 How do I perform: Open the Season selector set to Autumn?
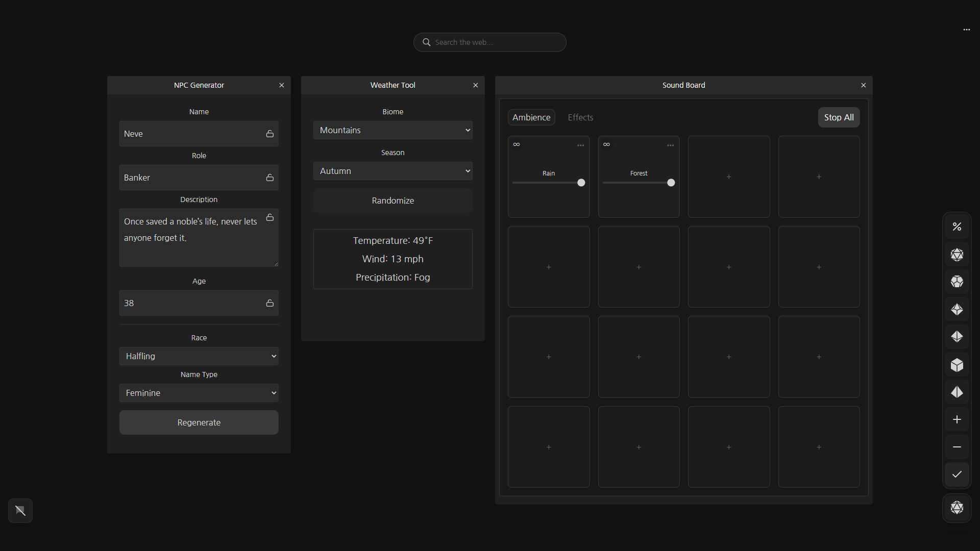pos(393,171)
